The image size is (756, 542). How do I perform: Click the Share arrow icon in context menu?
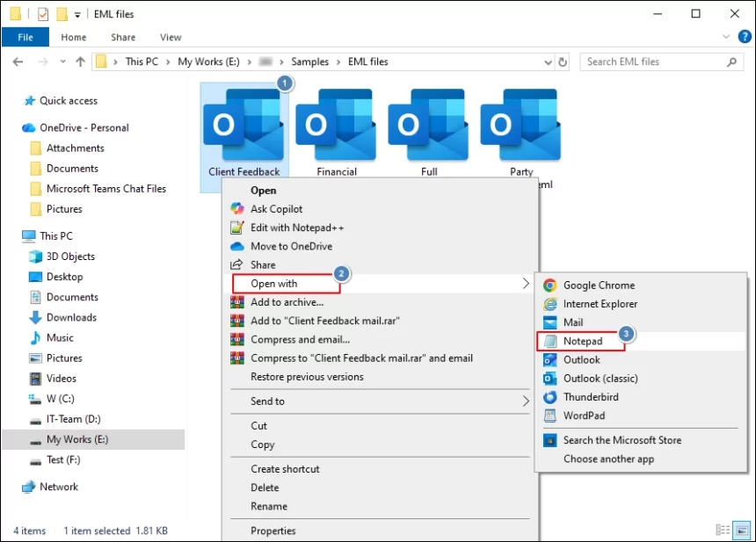236,264
